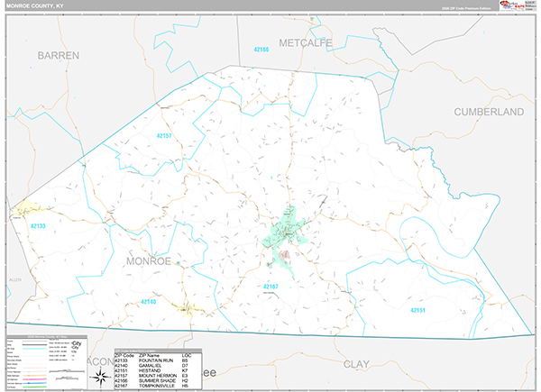Screen dimensions: 541x392
Task: Select the 42166 ZIP code label
Action: (261, 50)
